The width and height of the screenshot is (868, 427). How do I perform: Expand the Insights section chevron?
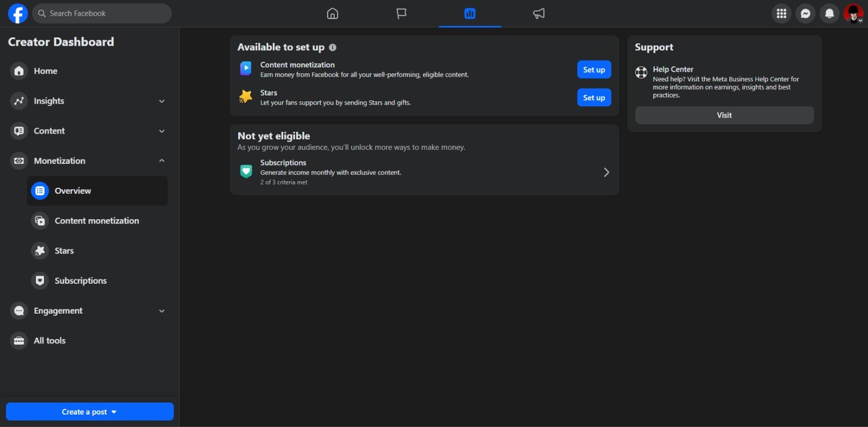[x=162, y=101]
